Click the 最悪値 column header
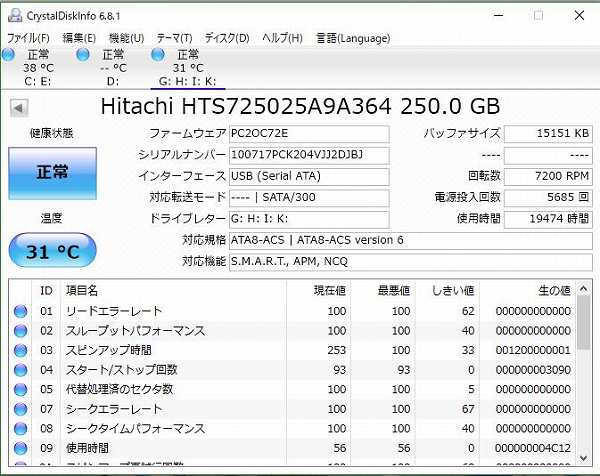Viewport: 600px width, 476px height. (383, 291)
